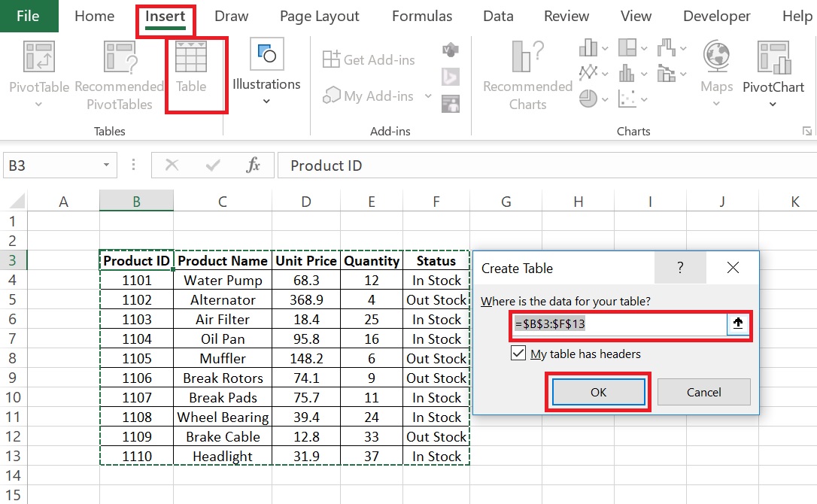Insert a column chart
The height and width of the screenshot is (504, 817).
click(588, 47)
